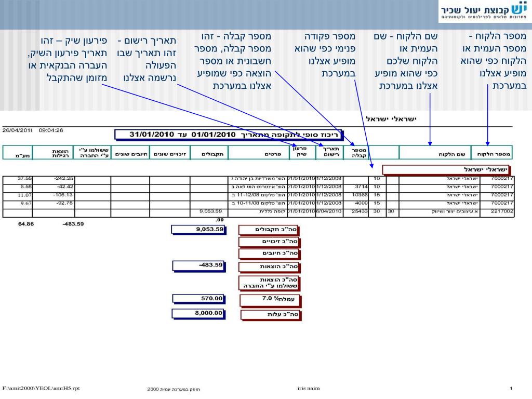Click the page number 1 in footer
532x399 pixels.
[511, 389]
